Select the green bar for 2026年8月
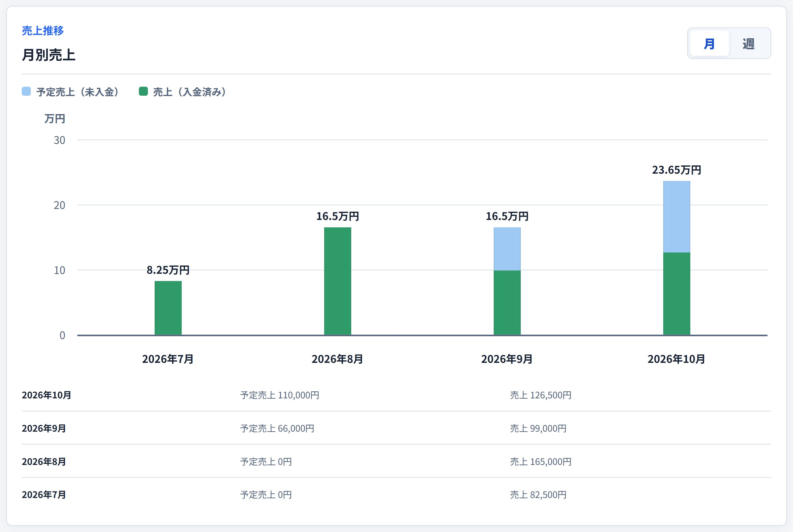The image size is (793, 532). (x=338, y=281)
